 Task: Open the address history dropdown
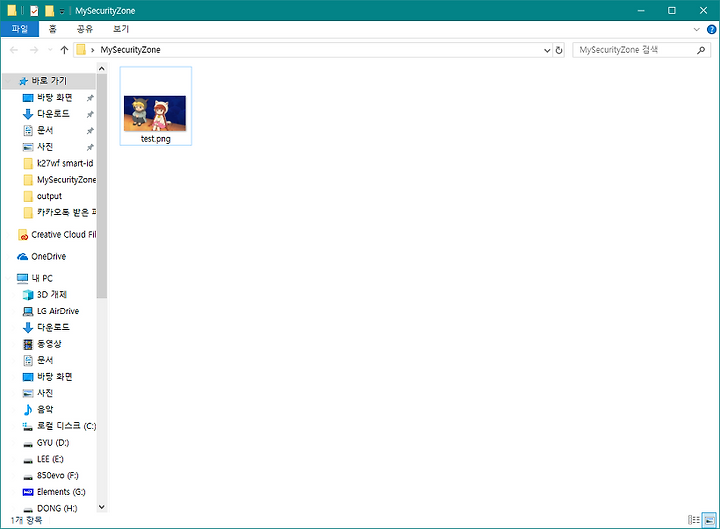pos(547,50)
